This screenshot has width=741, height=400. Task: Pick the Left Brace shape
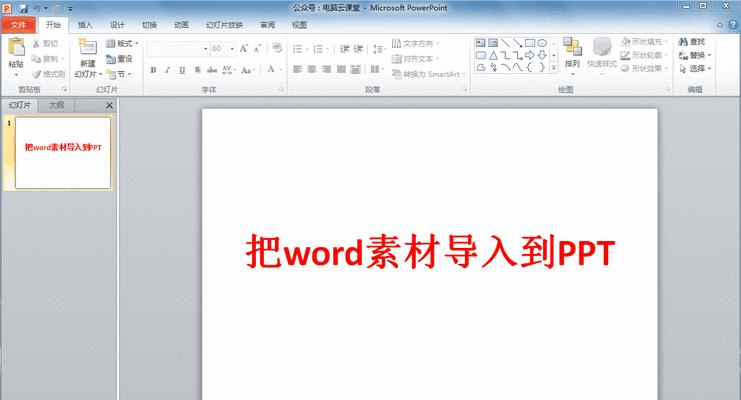click(x=530, y=68)
